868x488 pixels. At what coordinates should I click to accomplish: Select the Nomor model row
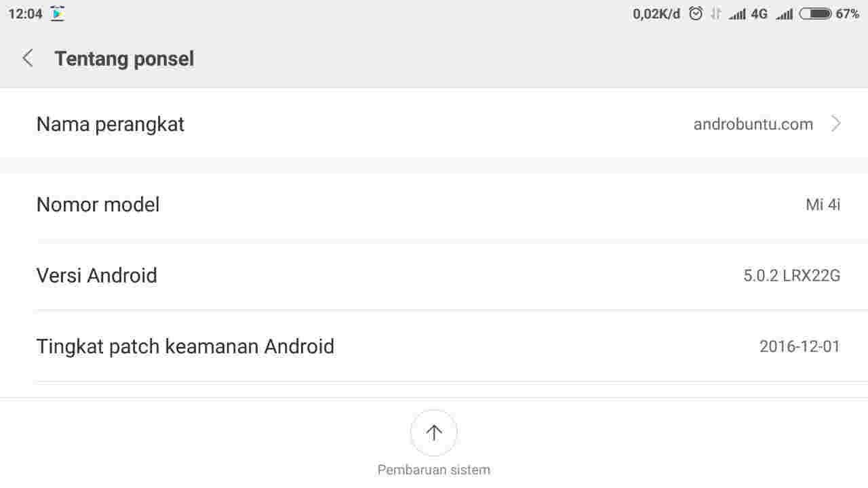(434, 205)
